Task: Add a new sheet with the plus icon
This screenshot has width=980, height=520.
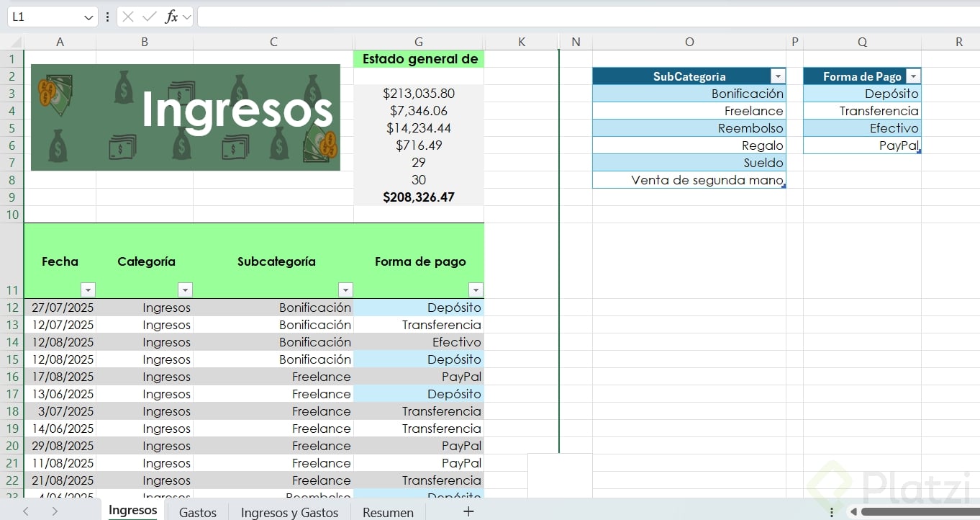Action: coord(468,511)
